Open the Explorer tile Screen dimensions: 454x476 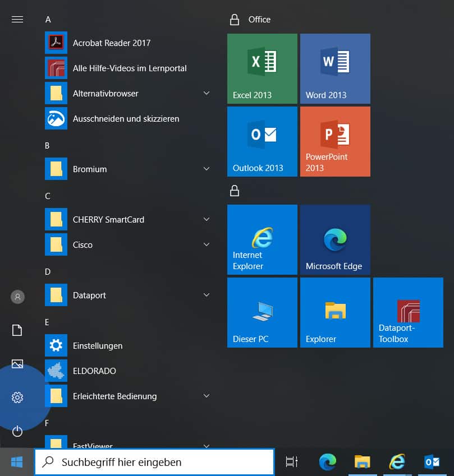click(x=335, y=312)
